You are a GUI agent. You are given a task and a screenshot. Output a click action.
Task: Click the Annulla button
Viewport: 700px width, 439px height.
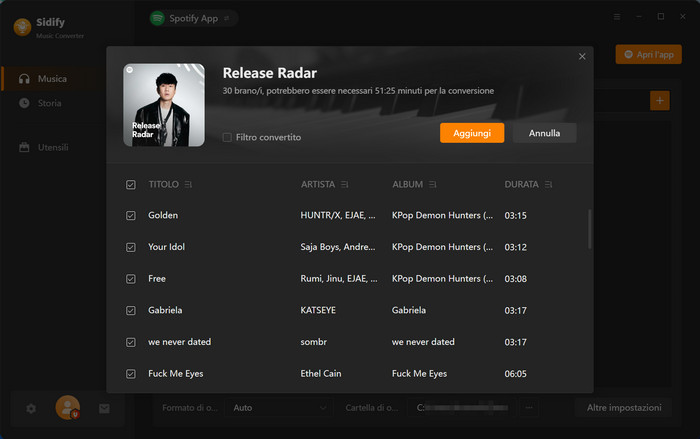[x=544, y=133]
